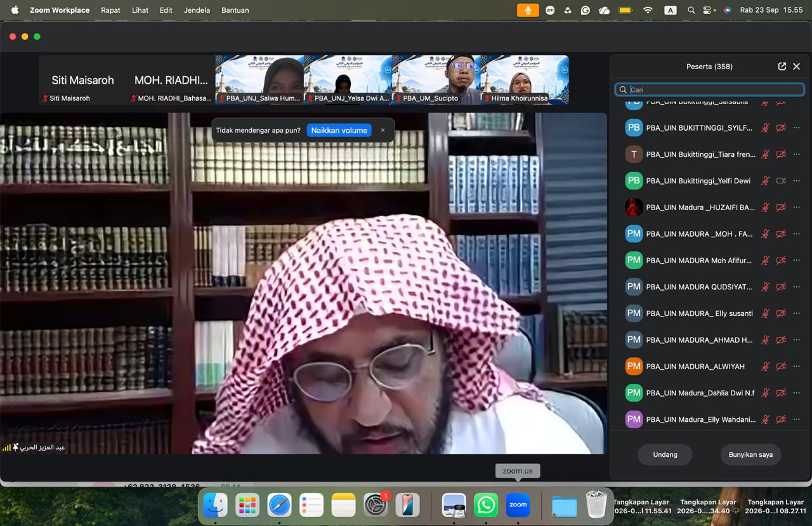This screenshot has height=526, width=812.
Task: Open Control Center from the menu bar
Action: click(x=709, y=10)
